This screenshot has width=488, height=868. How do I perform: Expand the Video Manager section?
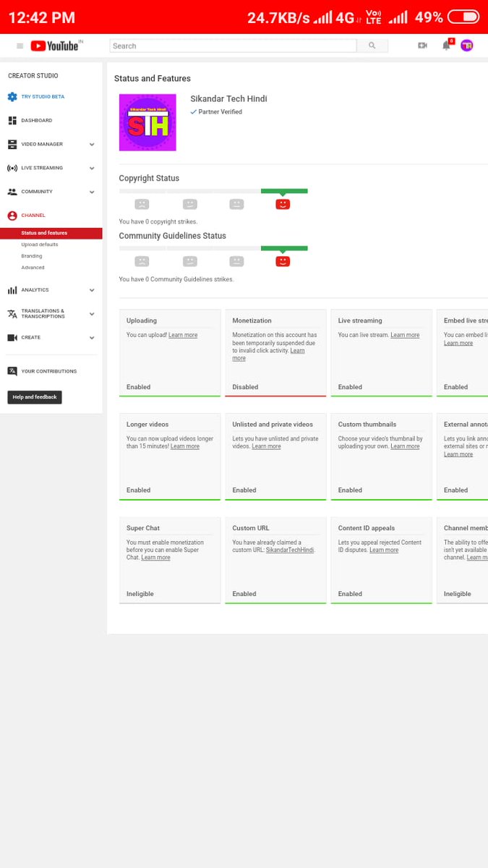tap(92, 145)
